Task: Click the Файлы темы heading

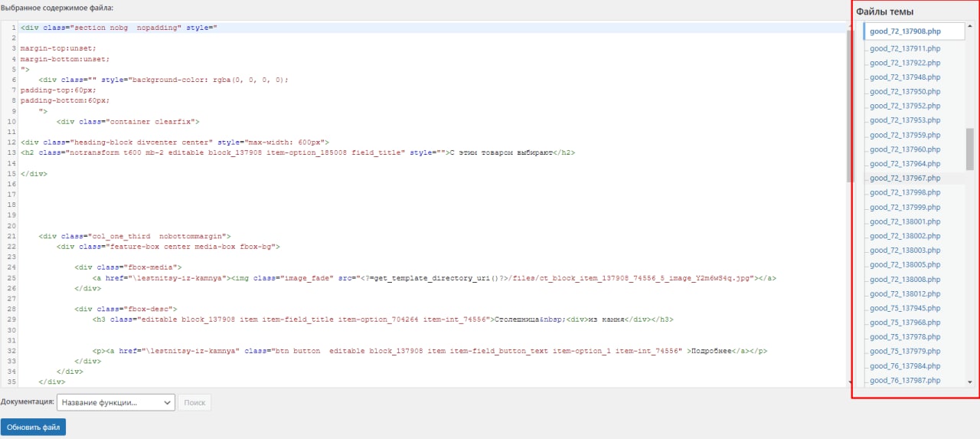Action: click(884, 11)
